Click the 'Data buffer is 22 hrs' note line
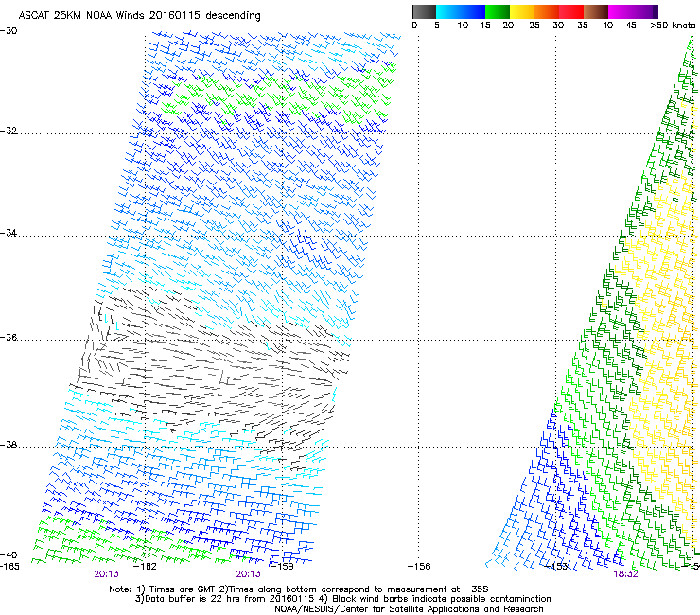700x615 pixels. pos(342,599)
